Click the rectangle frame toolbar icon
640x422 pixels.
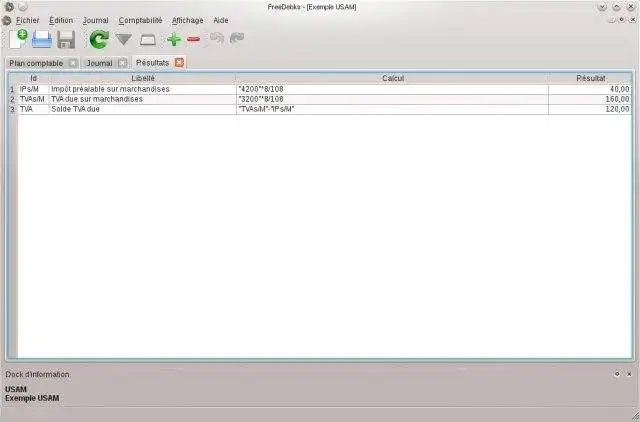148,40
